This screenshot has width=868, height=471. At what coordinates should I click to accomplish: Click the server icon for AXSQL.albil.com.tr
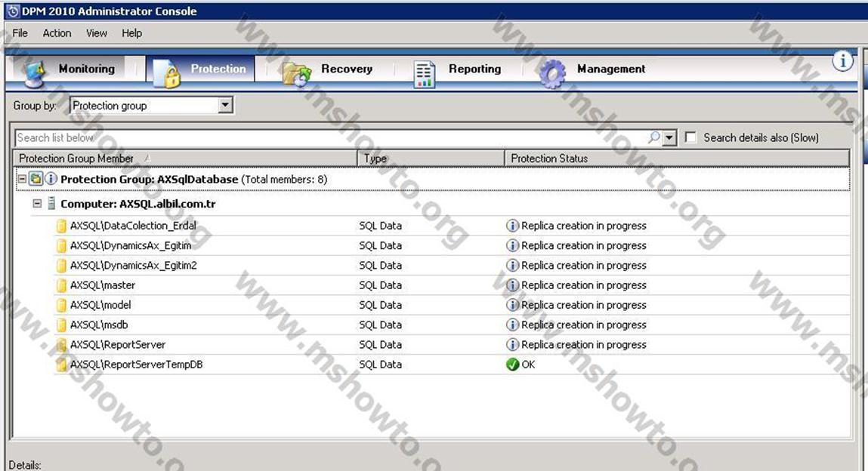coord(51,204)
